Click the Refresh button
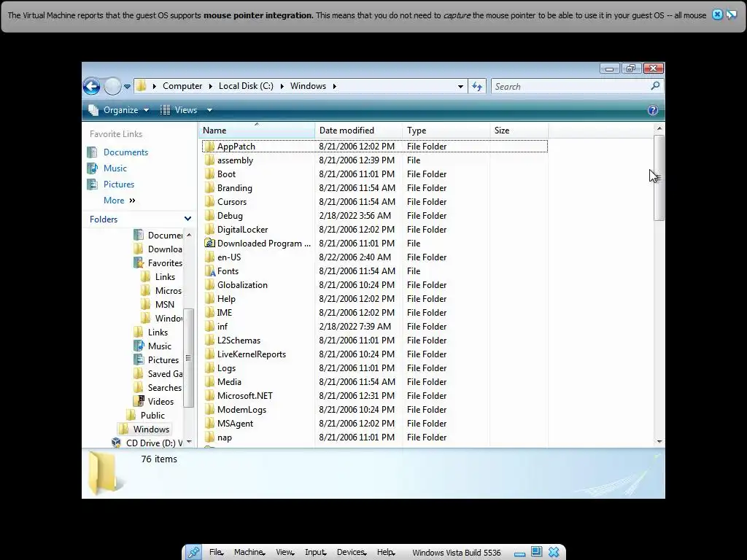The width and height of the screenshot is (747, 560). [x=477, y=86]
